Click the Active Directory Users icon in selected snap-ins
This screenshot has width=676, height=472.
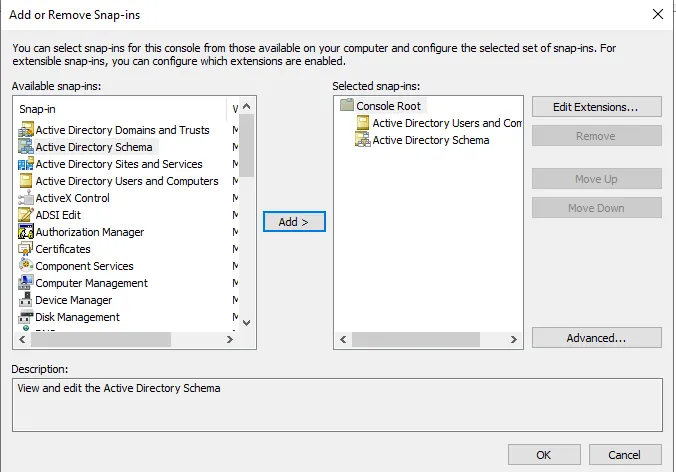click(x=363, y=123)
